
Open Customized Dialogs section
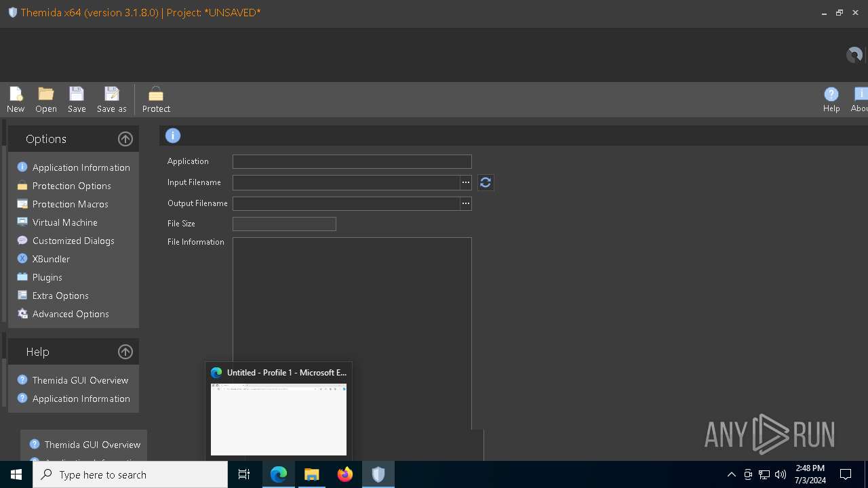pos(66,241)
